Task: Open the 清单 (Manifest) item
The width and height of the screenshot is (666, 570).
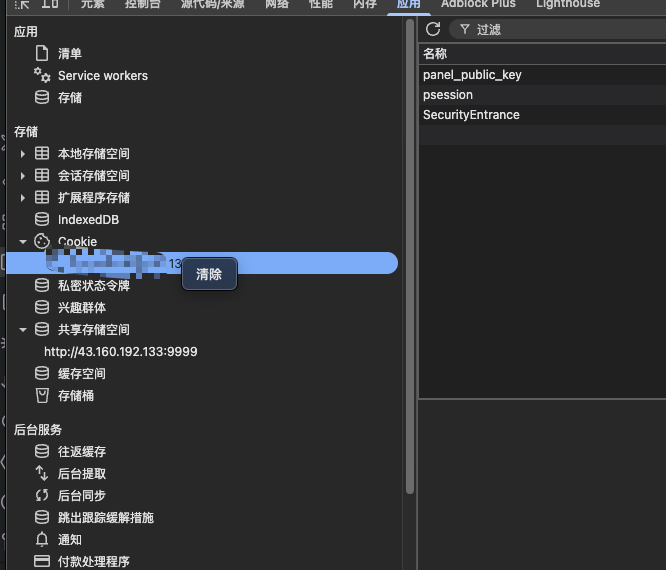Action: [x=69, y=54]
